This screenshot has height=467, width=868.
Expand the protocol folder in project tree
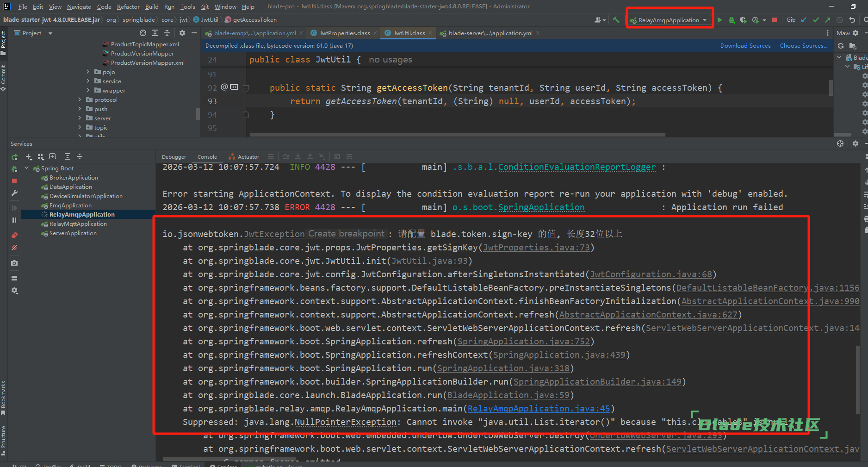tap(80, 100)
